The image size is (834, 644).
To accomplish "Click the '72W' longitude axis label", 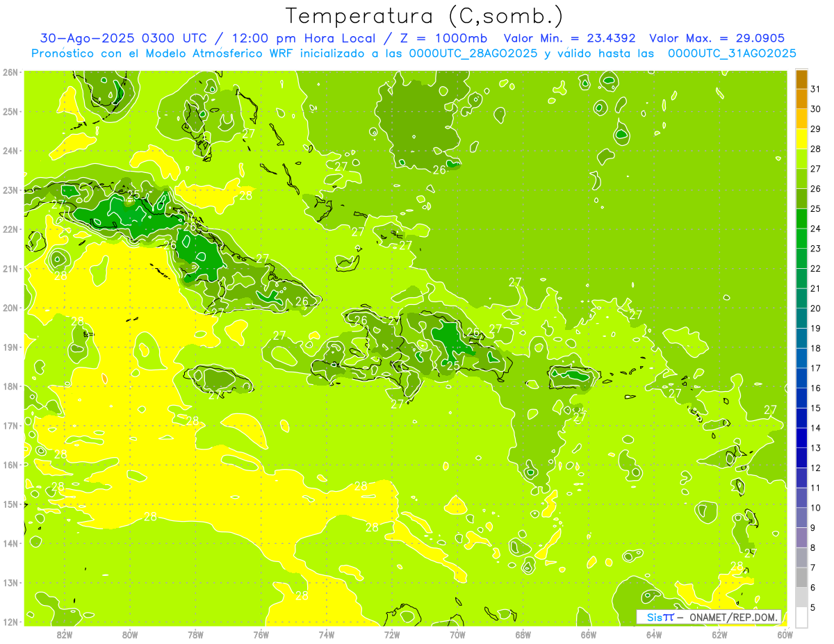I will click(x=392, y=634).
